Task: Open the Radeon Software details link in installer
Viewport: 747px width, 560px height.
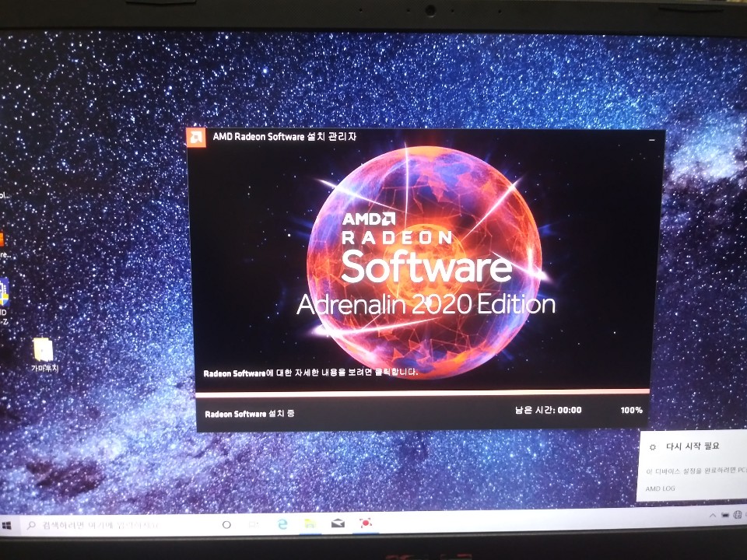Action: tap(310, 373)
